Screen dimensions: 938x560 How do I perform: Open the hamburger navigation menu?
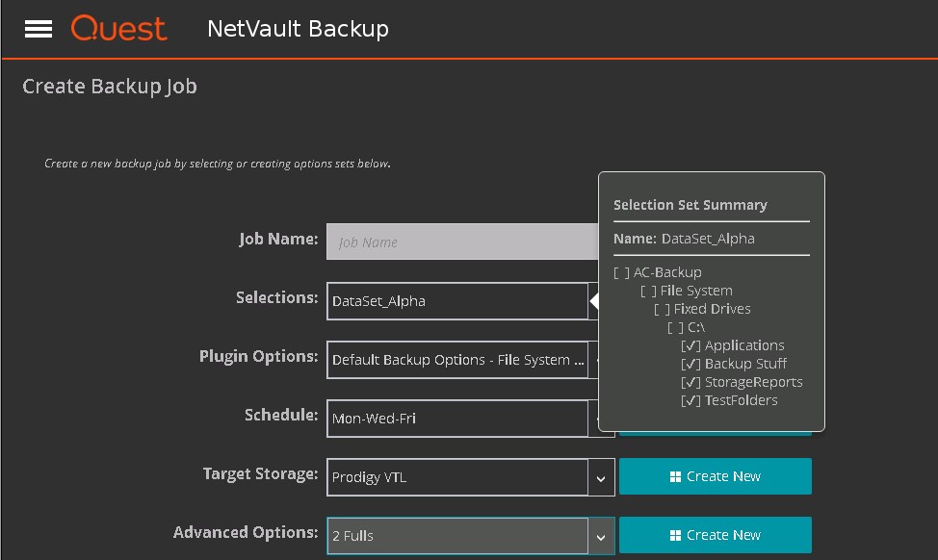(38, 29)
